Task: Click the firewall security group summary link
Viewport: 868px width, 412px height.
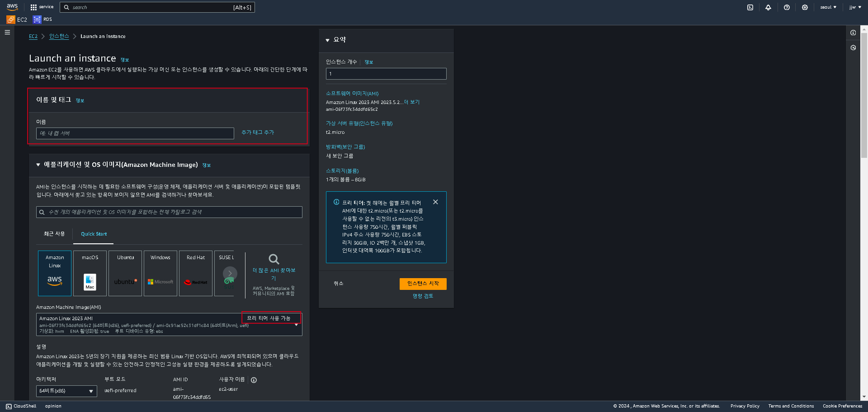Action: (345, 147)
